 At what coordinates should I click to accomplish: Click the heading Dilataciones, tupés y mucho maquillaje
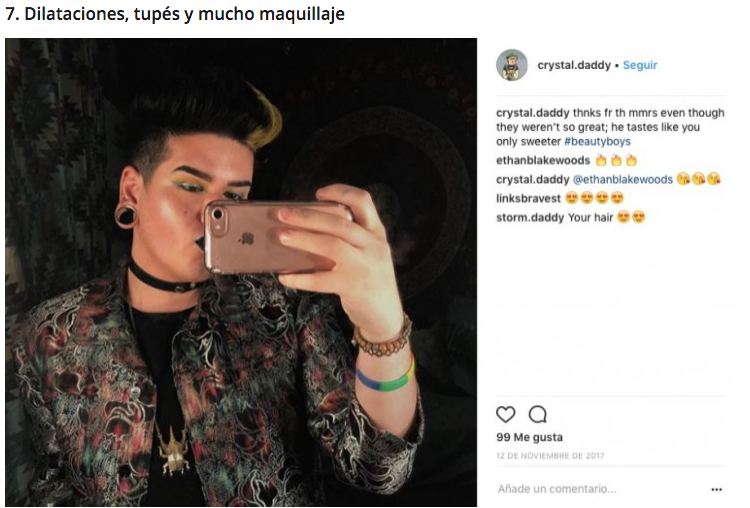tap(175, 14)
